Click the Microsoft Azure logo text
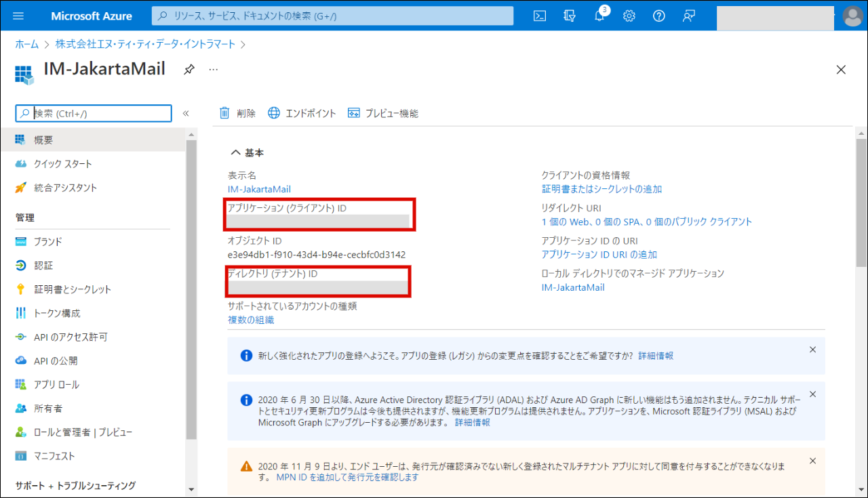This screenshot has height=498, width=868. (x=92, y=16)
